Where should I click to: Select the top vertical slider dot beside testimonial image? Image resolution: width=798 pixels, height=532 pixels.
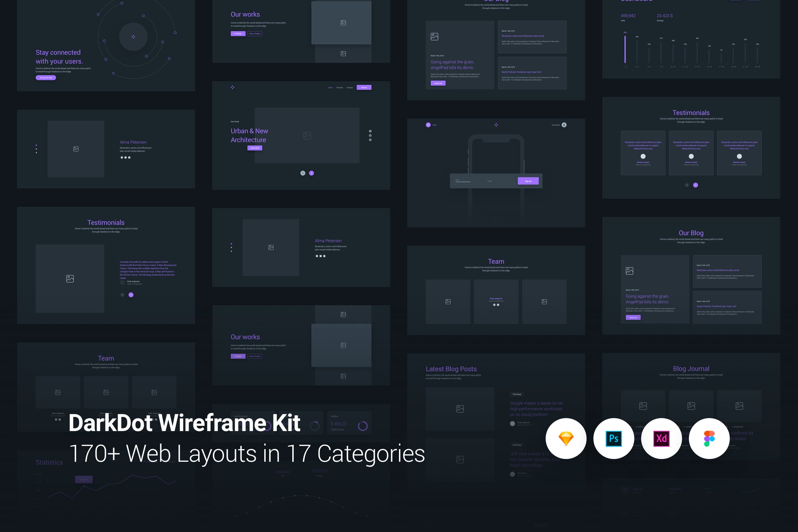pos(37,146)
